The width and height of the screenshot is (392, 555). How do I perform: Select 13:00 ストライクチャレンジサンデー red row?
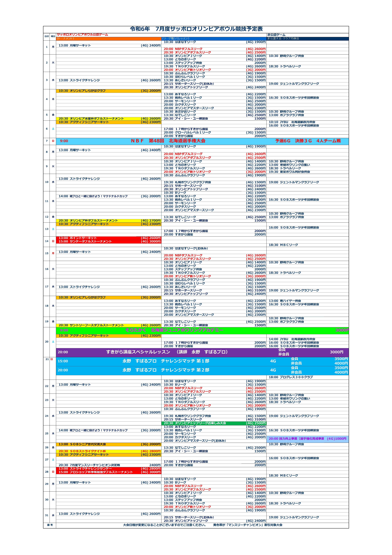[x=109, y=469]
